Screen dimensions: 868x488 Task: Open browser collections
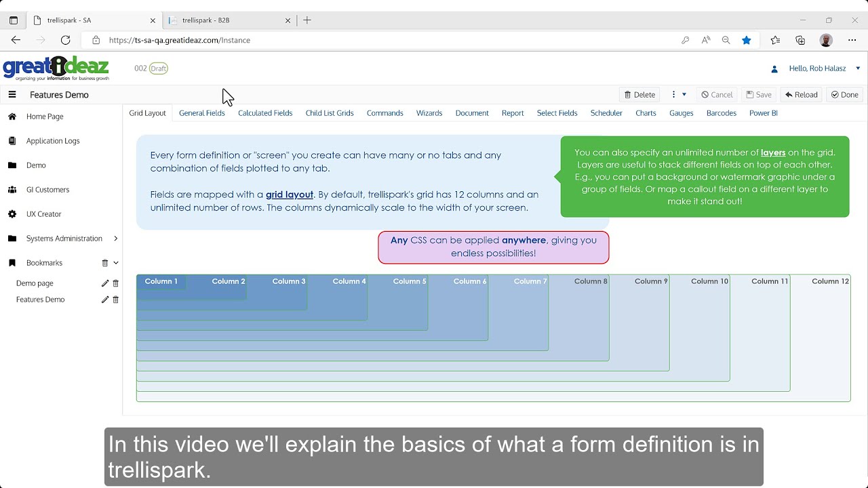pyautogui.click(x=800, y=40)
